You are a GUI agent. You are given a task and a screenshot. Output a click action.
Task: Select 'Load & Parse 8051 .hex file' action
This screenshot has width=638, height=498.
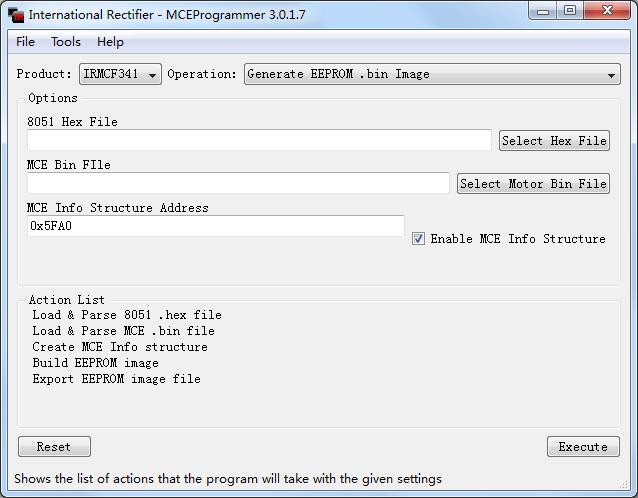(x=127, y=315)
